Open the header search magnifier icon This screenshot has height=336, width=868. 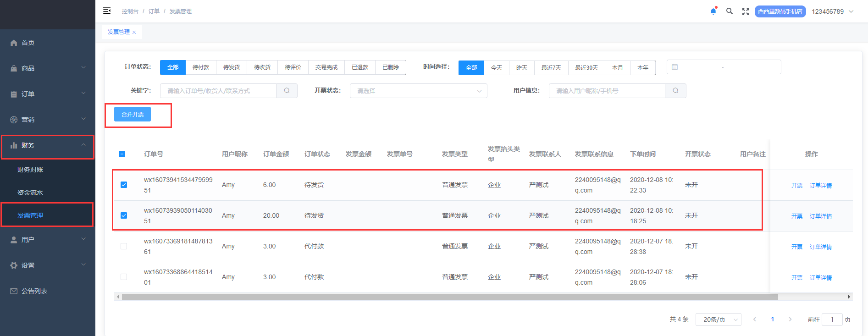click(x=729, y=11)
